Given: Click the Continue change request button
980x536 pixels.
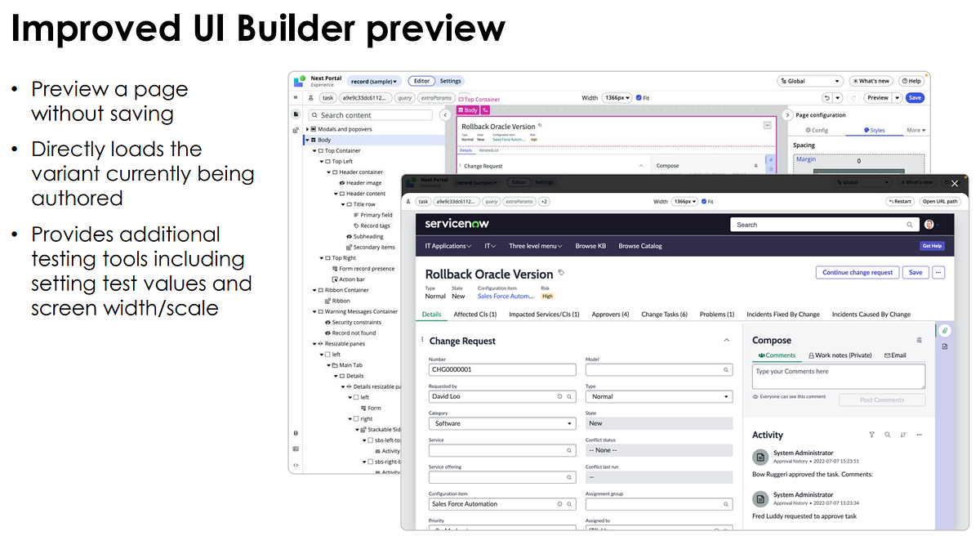Looking at the screenshot, I should [857, 272].
